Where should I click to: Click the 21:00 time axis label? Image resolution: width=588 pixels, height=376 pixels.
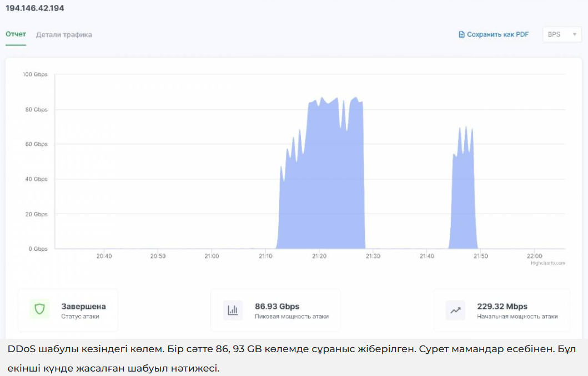click(212, 256)
